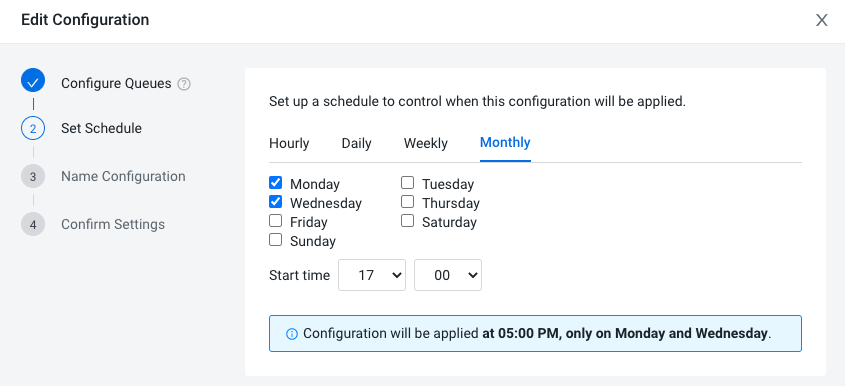
Task: Open the start time minutes dropdown
Action: point(448,275)
